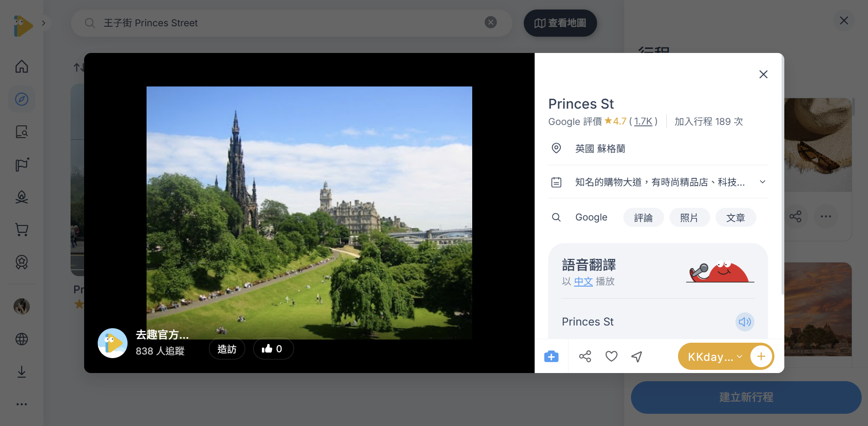Open the guide search icon in the sidebar
This screenshot has width=868, height=426.
tap(21, 132)
